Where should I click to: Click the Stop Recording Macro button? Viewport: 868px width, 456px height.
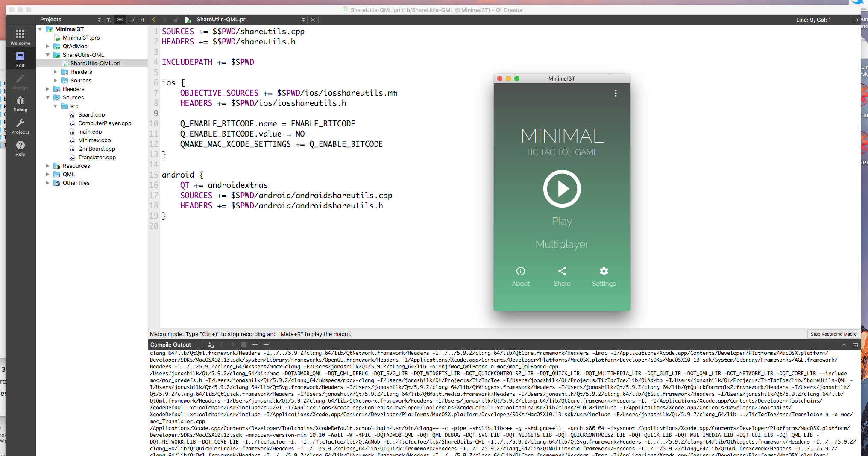click(833, 334)
